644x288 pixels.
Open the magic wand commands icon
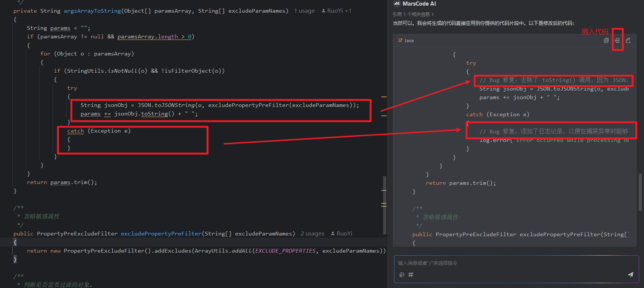click(402, 275)
